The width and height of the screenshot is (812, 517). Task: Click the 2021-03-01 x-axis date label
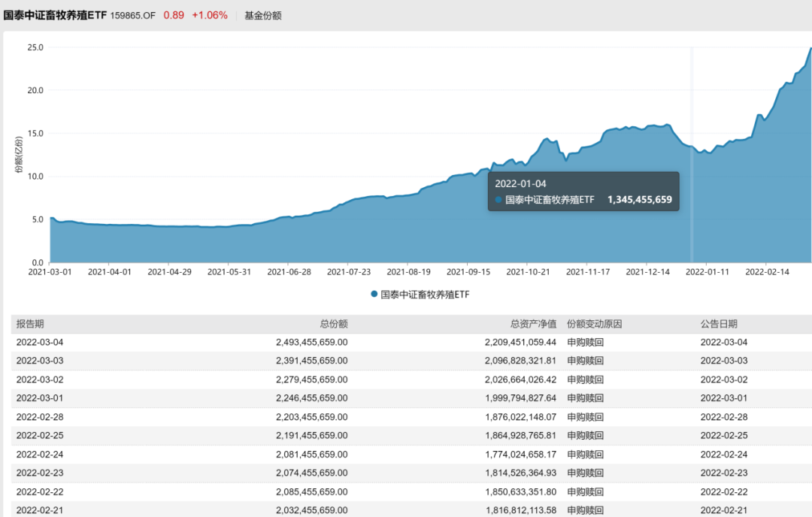(x=50, y=272)
